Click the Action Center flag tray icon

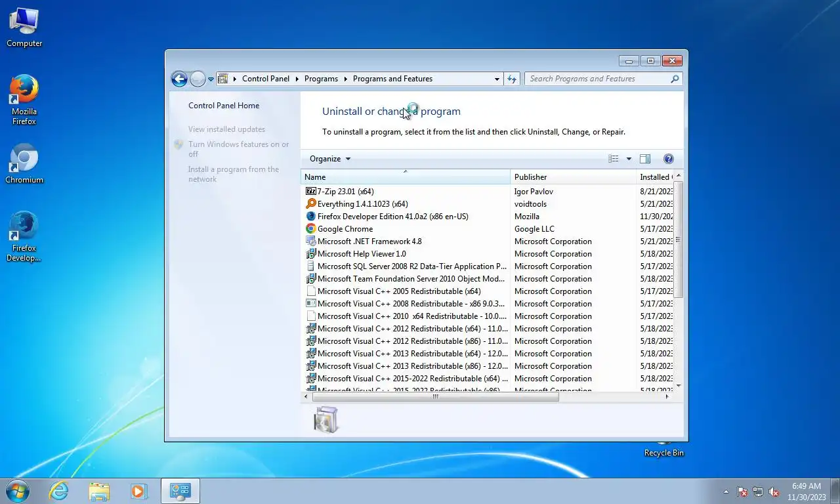coord(742,492)
